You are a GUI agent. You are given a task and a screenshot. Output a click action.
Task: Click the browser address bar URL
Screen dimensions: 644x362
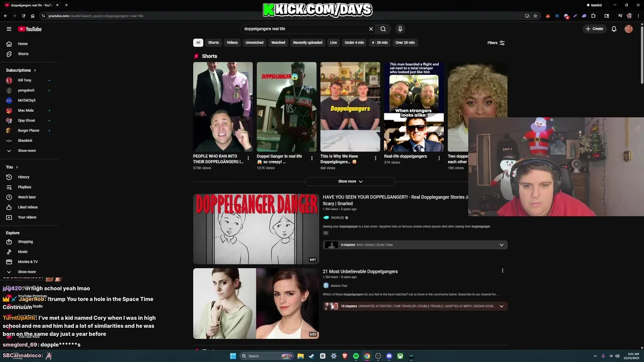click(96, 16)
